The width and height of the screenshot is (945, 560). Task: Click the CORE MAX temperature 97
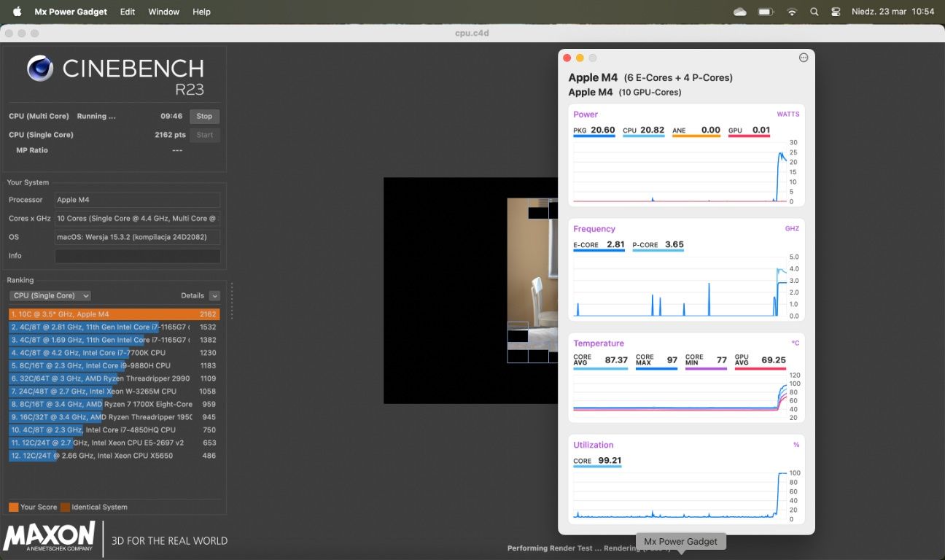672,360
